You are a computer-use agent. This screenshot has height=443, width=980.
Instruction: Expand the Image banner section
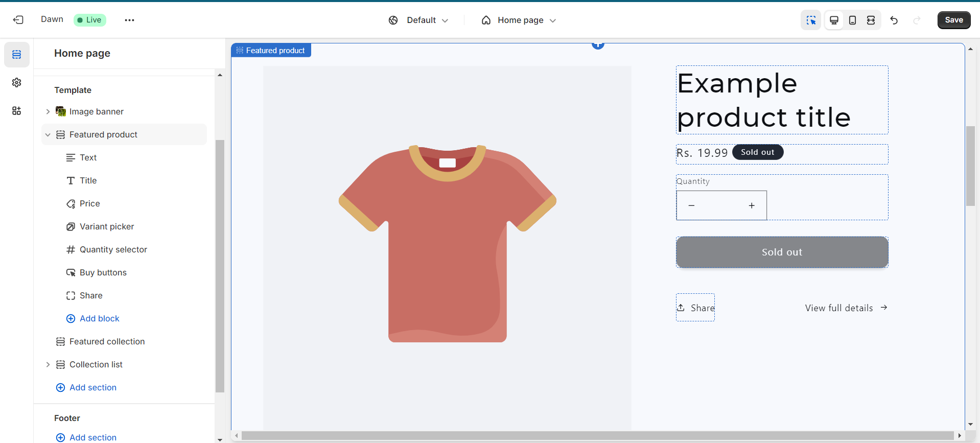(48, 111)
